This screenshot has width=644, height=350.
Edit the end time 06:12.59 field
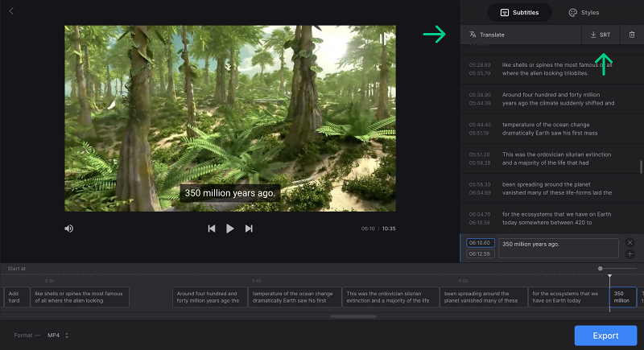coord(480,254)
